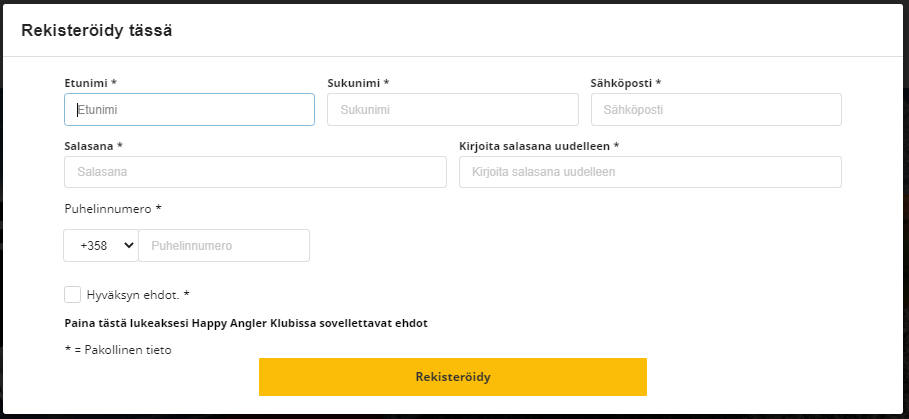Image resolution: width=909 pixels, height=419 pixels.
Task: Tick the Hyväksyn ehdot checkbox
Action: (x=72, y=294)
